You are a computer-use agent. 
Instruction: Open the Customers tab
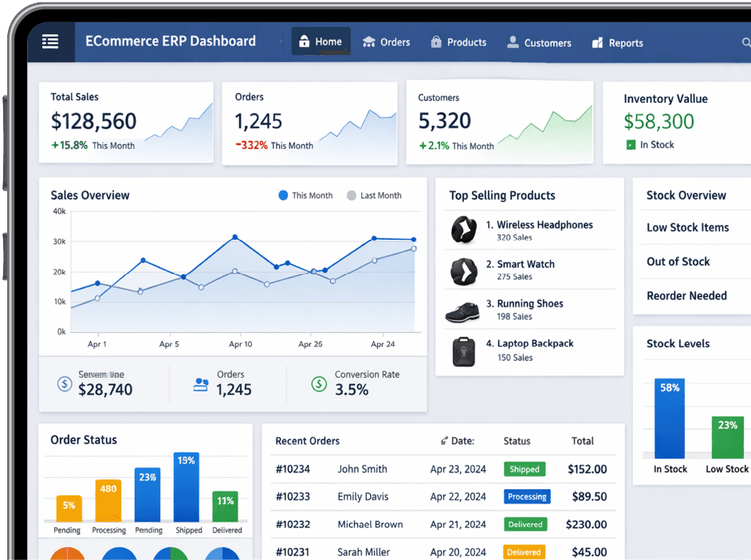point(539,42)
